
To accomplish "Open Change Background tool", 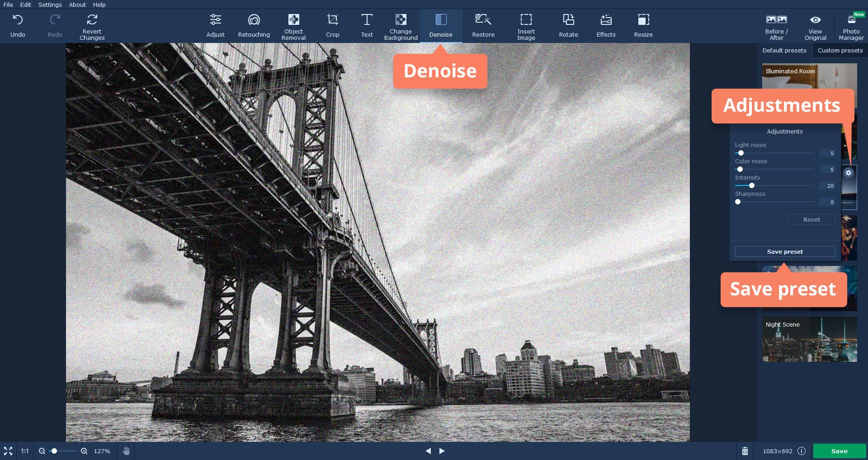I will 401,26.
